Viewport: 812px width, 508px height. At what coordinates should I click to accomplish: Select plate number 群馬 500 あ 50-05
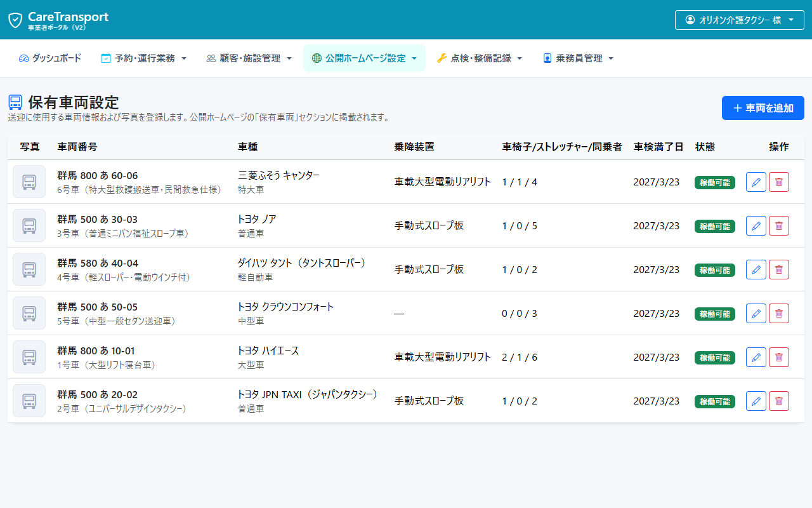pyautogui.click(x=97, y=307)
